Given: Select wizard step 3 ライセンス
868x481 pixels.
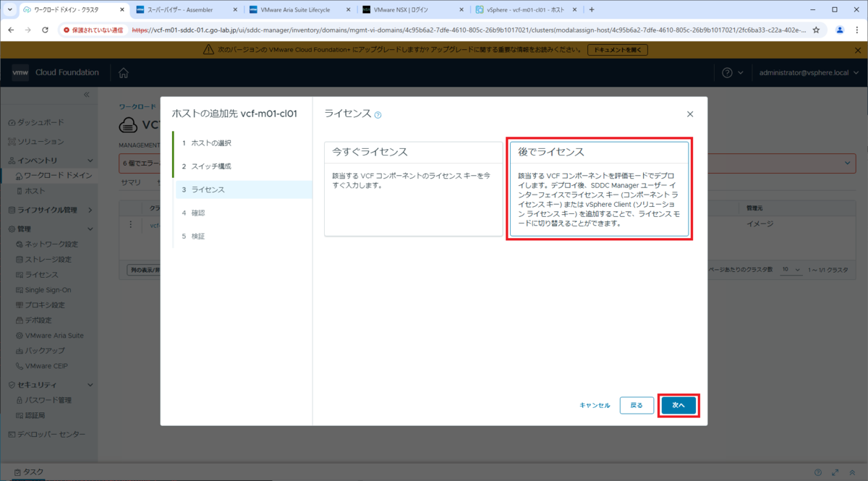Looking at the screenshot, I should coord(242,190).
